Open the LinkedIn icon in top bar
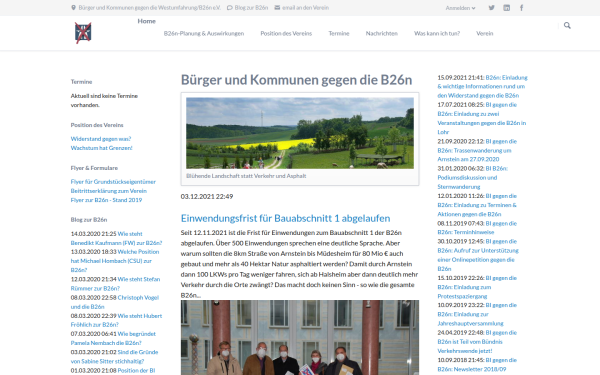The width and height of the screenshot is (600, 375). pyautogui.click(x=507, y=8)
